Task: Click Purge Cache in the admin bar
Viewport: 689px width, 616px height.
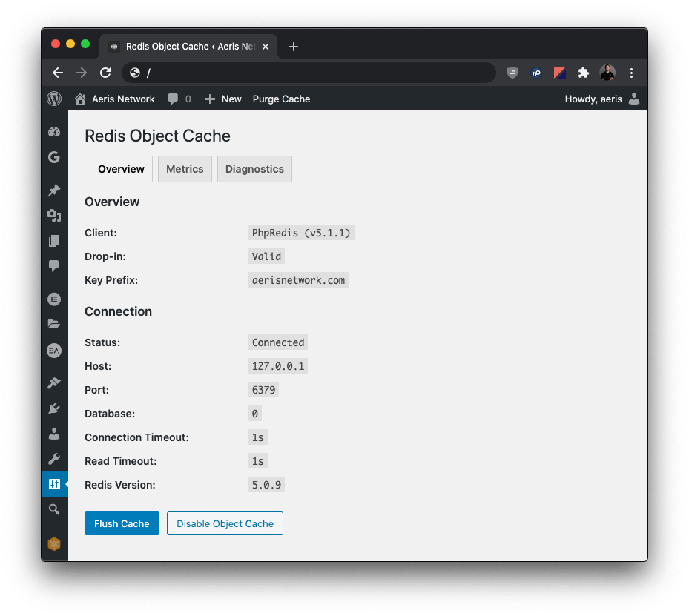Action: click(280, 99)
